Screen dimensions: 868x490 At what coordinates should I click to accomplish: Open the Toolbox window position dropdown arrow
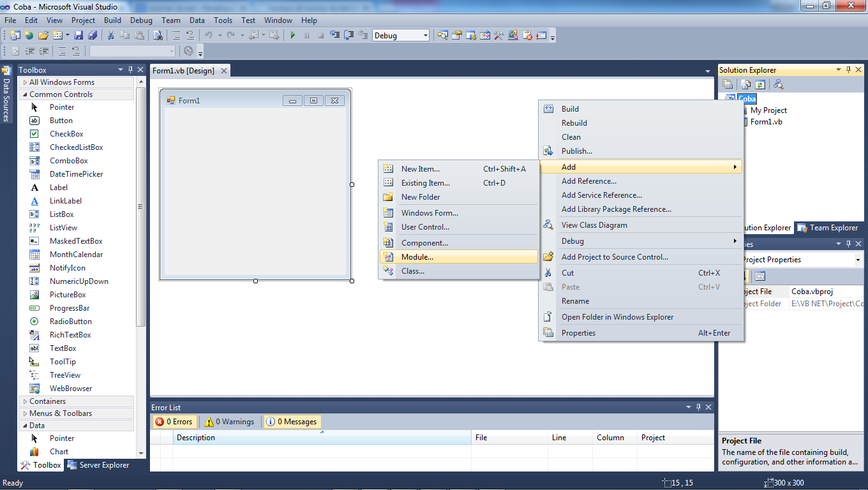pyautogui.click(x=120, y=70)
